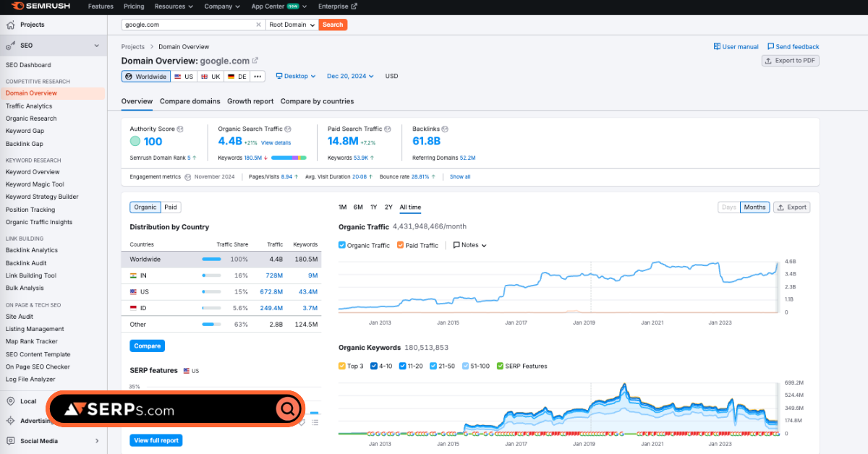Switch to Compare by countries tab
This screenshot has height=454, width=868.
(x=317, y=101)
